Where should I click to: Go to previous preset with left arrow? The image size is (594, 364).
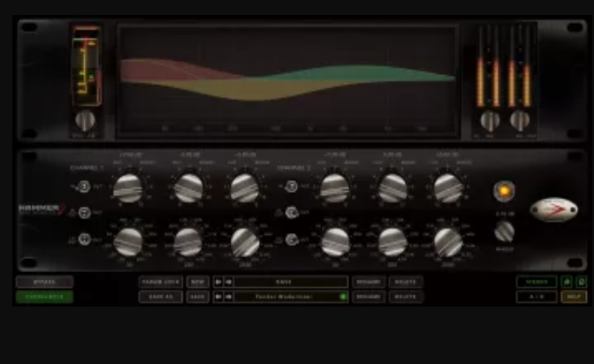(218, 297)
